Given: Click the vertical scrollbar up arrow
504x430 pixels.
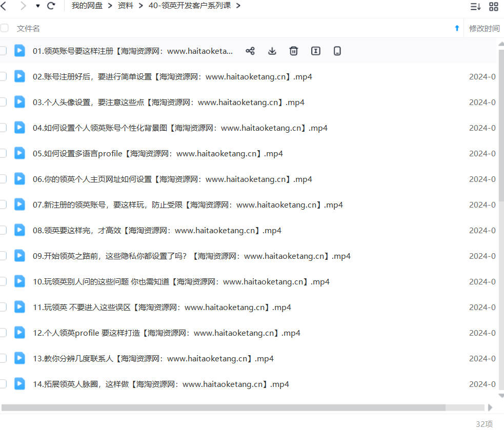Looking at the screenshot, I should click(501, 44).
